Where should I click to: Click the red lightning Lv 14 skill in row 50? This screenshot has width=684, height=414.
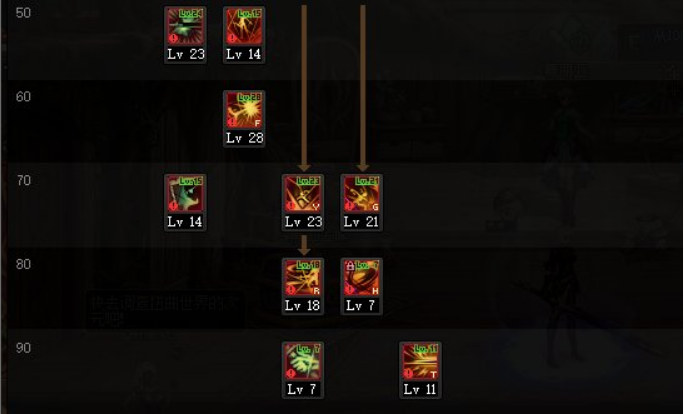click(x=244, y=35)
